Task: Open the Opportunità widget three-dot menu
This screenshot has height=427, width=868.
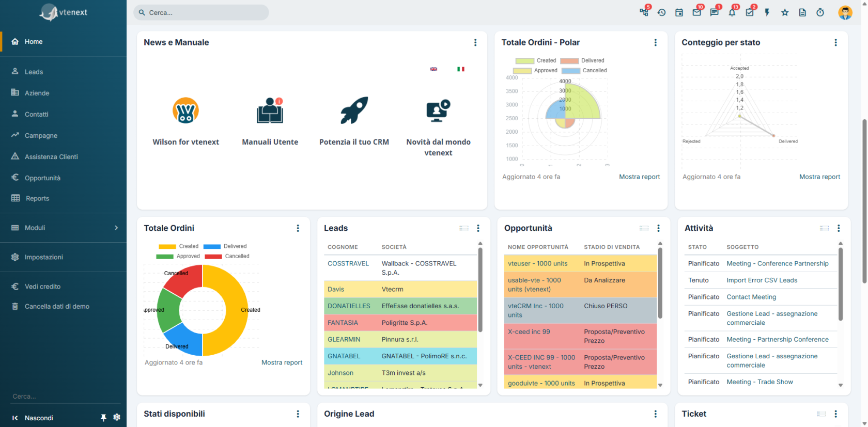Action: tap(658, 228)
